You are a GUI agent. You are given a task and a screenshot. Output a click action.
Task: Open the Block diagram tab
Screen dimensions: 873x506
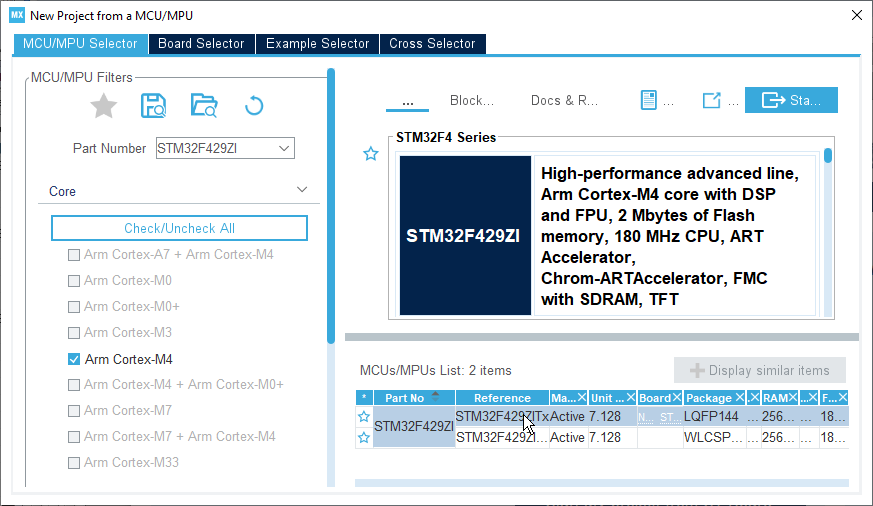472,100
